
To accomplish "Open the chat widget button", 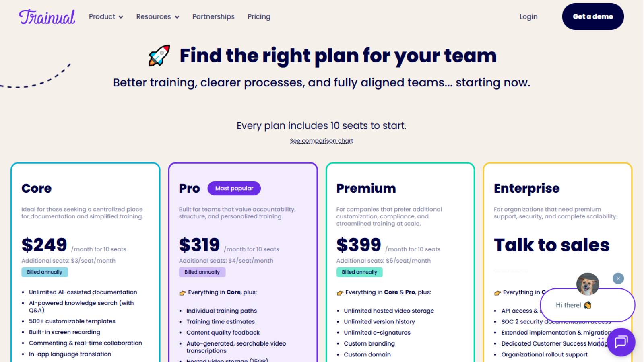I will 621,342.
